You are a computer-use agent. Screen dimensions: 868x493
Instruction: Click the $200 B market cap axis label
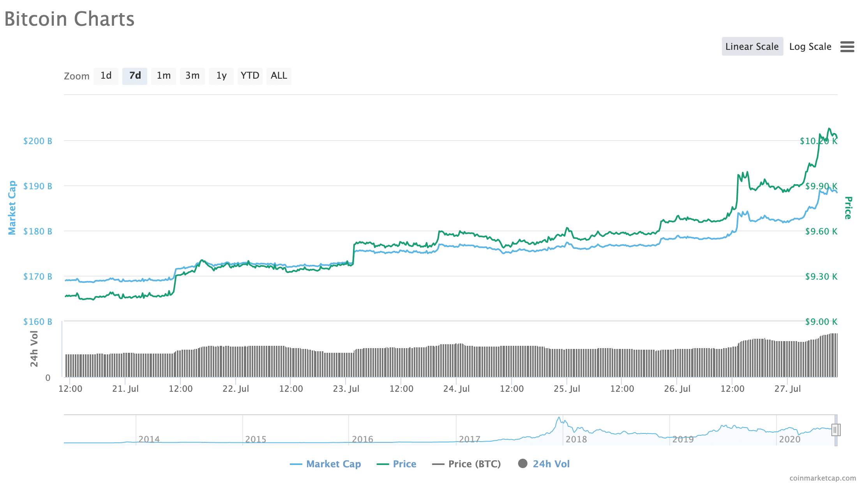pos(38,141)
